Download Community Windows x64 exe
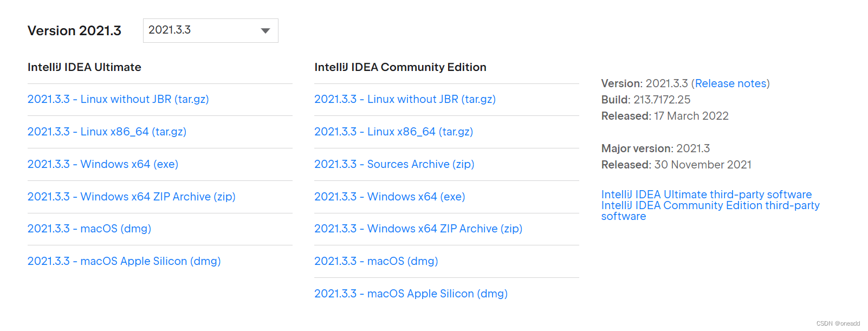The image size is (868, 331). tap(390, 197)
